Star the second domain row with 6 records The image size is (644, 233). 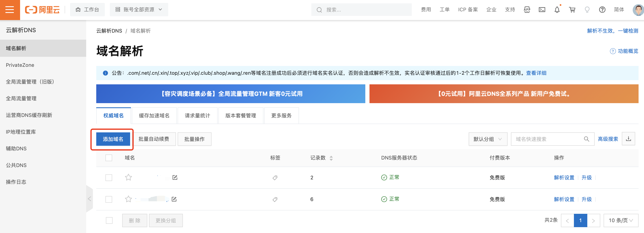coord(128,199)
